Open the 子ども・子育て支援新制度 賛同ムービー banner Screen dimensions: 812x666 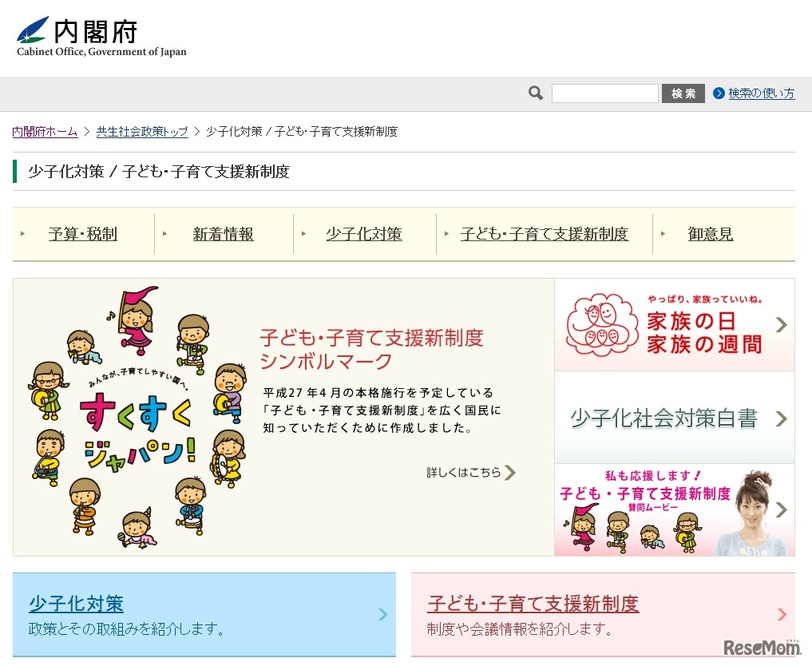[x=675, y=509]
